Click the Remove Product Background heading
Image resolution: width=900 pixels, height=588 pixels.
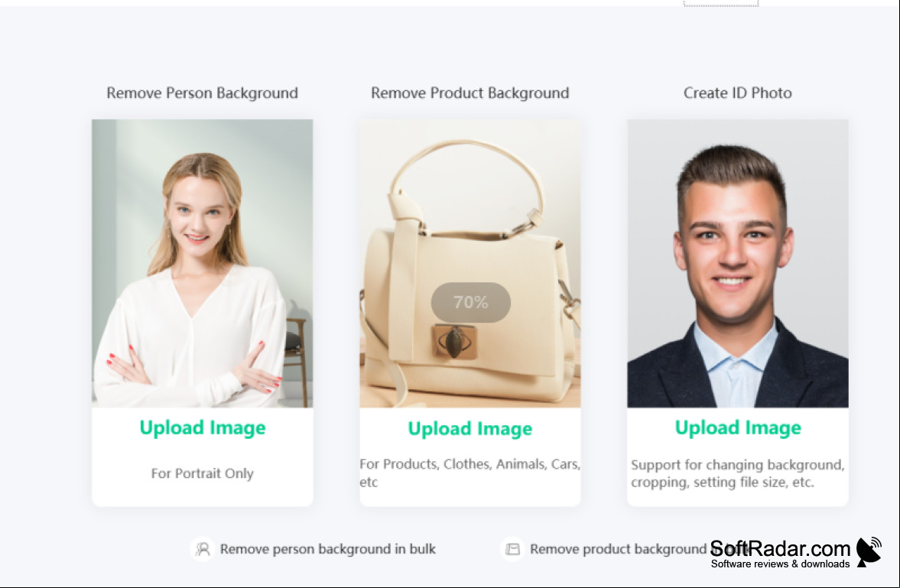click(470, 93)
